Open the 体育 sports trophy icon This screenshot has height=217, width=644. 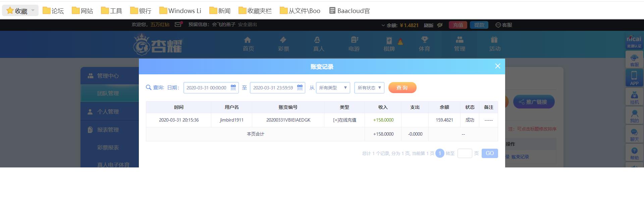click(424, 41)
